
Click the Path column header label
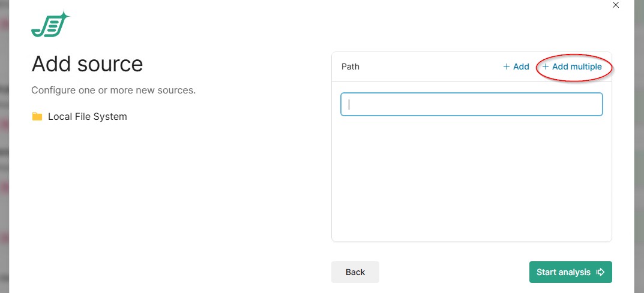pyautogui.click(x=351, y=67)
